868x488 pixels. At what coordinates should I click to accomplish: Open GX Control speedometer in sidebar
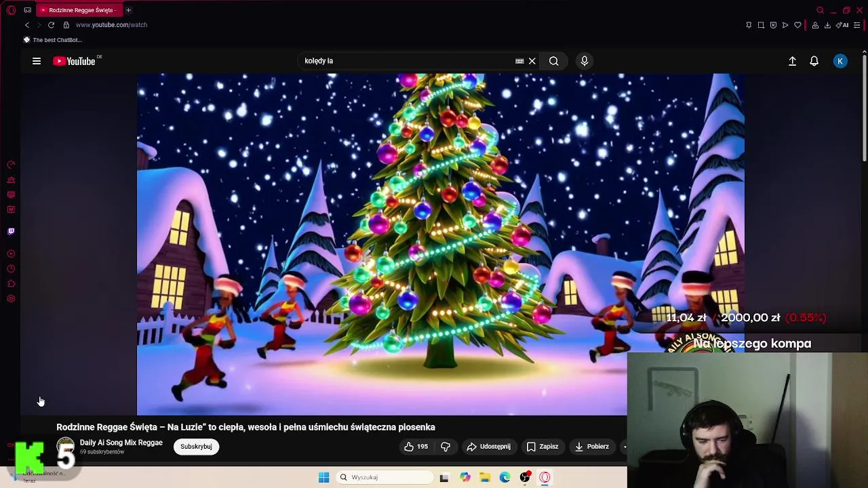[x=11, y=165]
